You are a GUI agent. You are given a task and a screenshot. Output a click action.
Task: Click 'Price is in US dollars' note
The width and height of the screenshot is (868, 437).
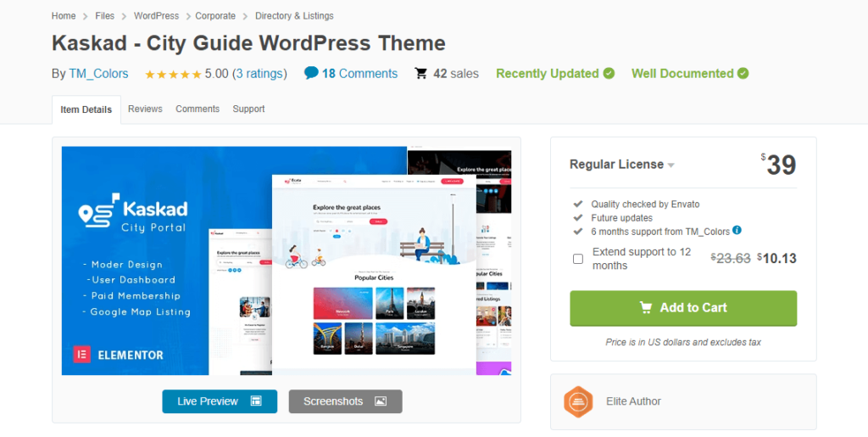click(683, 342)
